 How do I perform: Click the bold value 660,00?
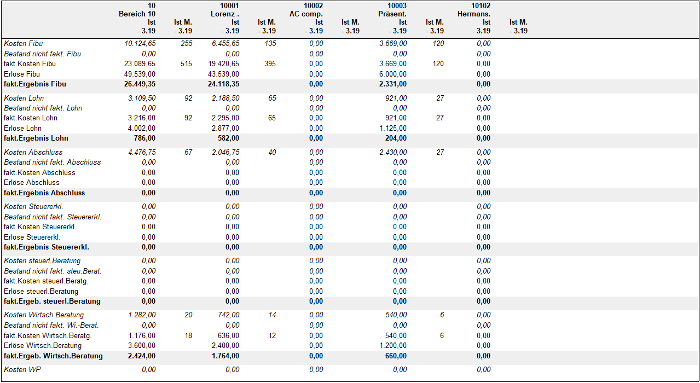(x=396, y=356)
